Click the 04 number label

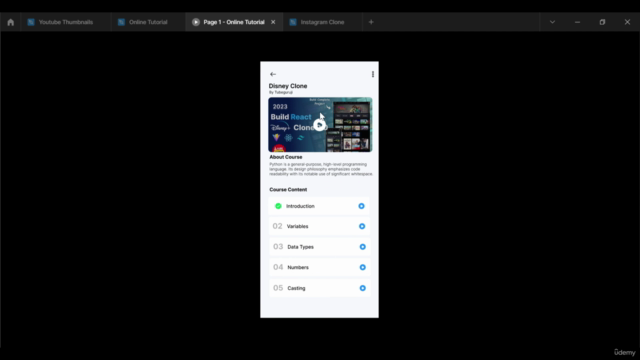point(278,267)
